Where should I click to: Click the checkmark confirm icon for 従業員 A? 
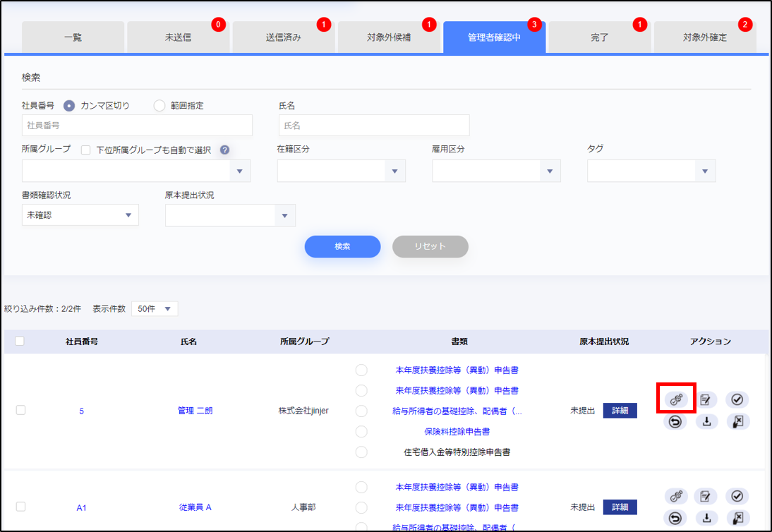[737, 495]
